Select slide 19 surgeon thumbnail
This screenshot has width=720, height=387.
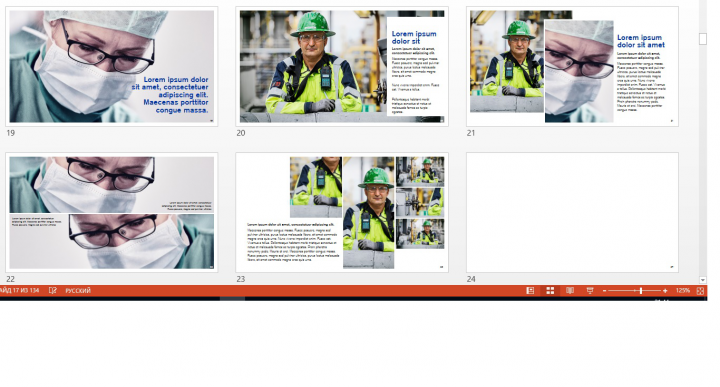click(112, 67)
